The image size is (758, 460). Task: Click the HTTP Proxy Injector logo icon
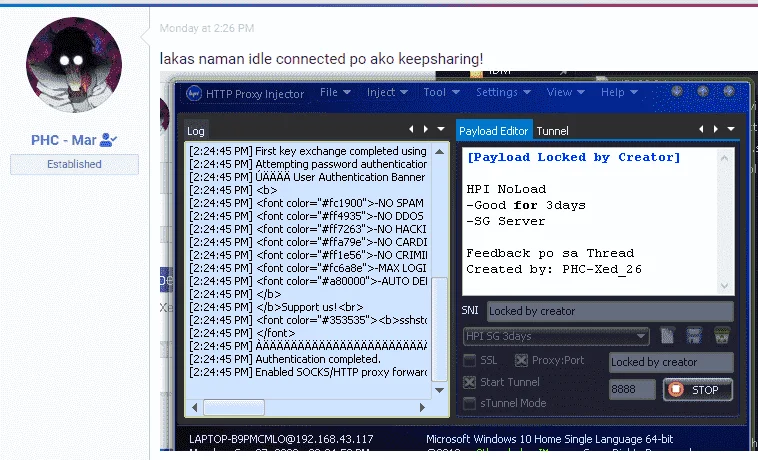tap(194, 93)
